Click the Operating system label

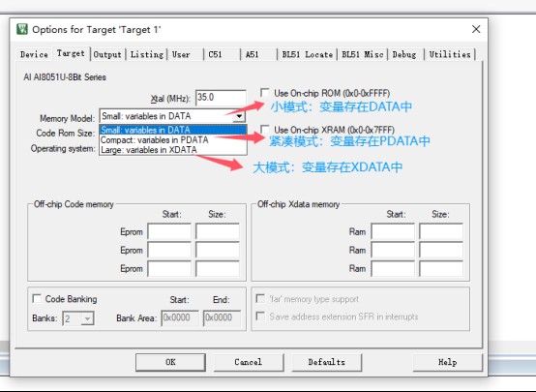pyautogui.click(x=63, y=148)
